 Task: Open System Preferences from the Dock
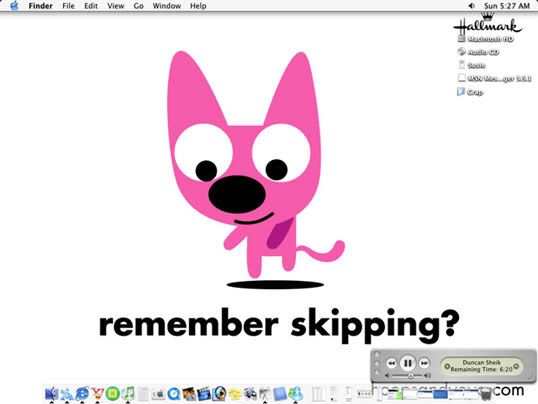158,394
